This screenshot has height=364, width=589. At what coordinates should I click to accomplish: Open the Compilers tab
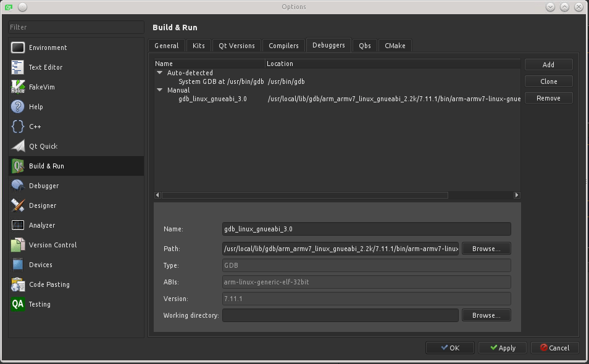(x=283, y=46)
